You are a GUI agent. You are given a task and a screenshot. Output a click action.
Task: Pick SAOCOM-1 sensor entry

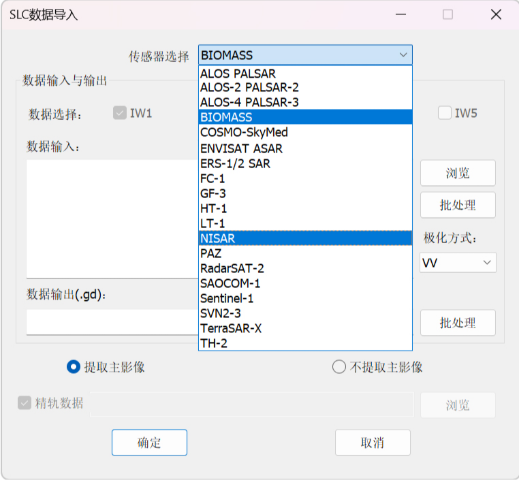pos(305,283)
